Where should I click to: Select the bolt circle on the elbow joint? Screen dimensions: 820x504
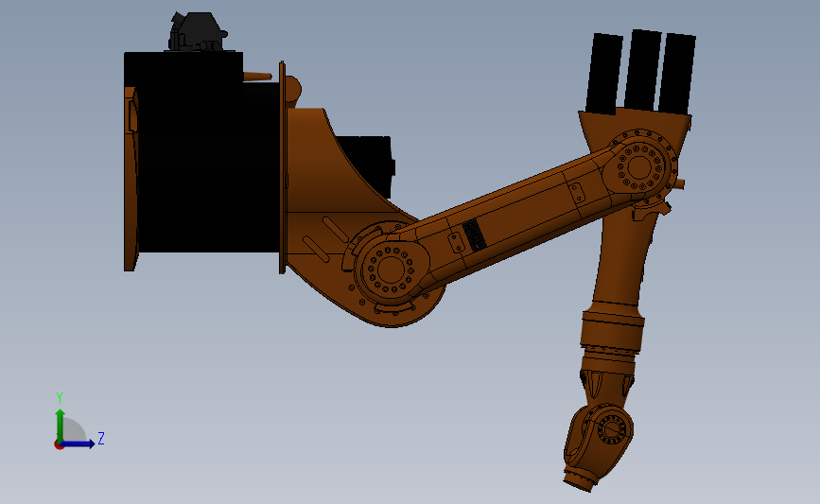(639, 167)
